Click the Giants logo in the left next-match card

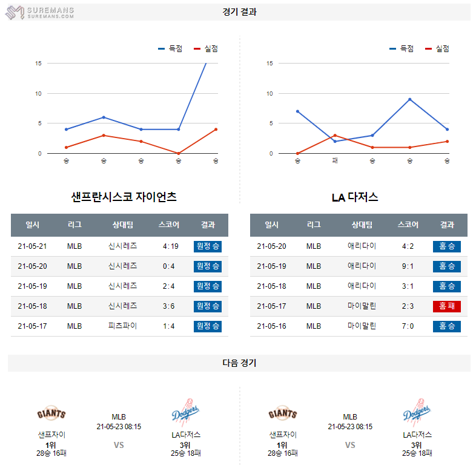coord(51,415)
